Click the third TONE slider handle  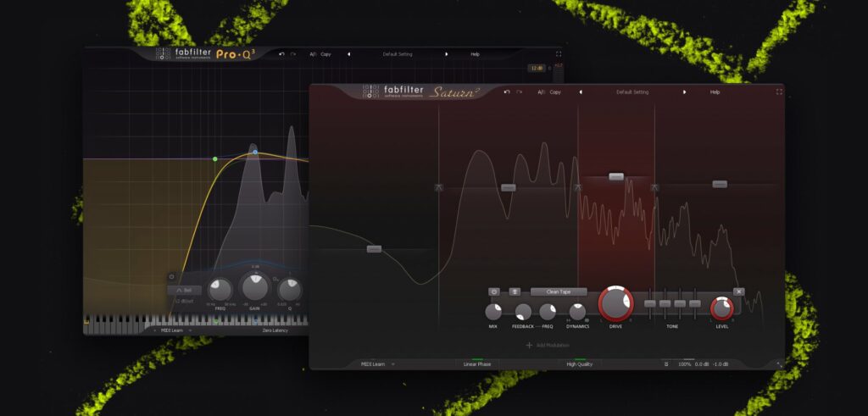(x=680, y=303)
